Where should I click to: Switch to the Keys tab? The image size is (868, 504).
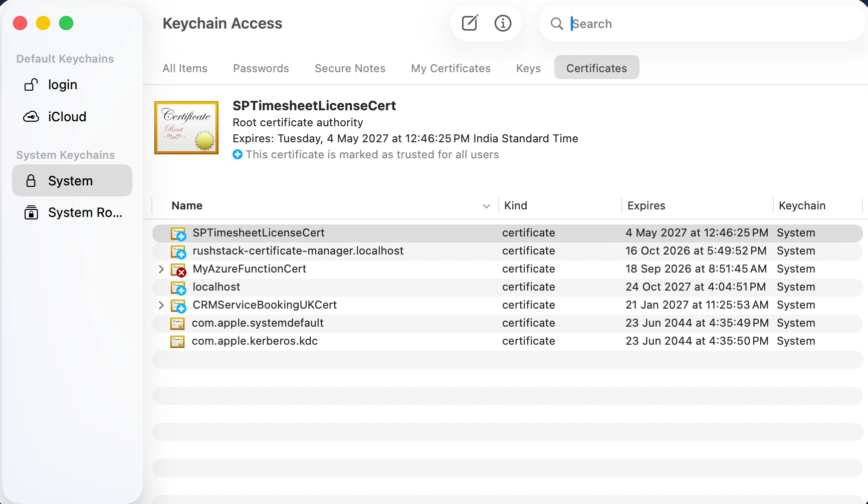coord(529,68)
